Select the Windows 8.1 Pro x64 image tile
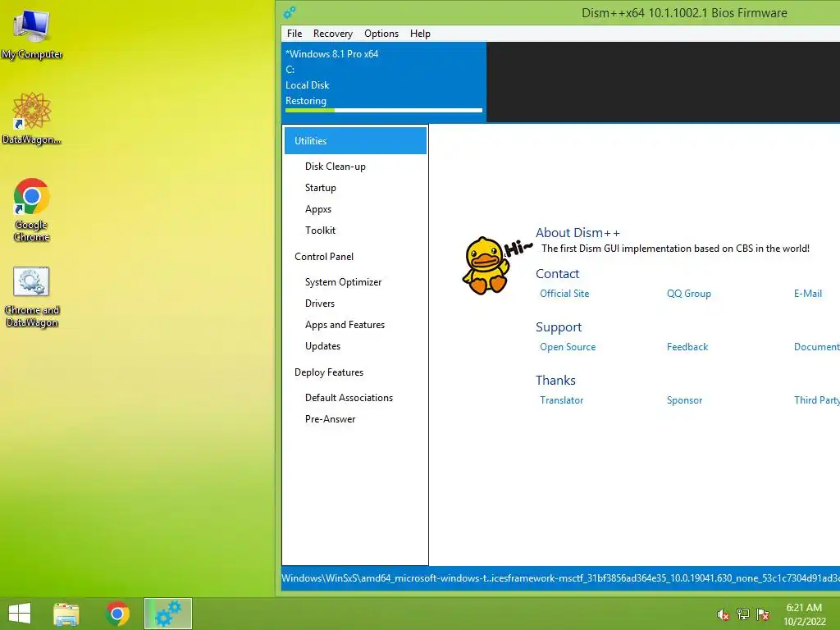Image resolution: width=840 pixels, height=630 pixels. 384,82
